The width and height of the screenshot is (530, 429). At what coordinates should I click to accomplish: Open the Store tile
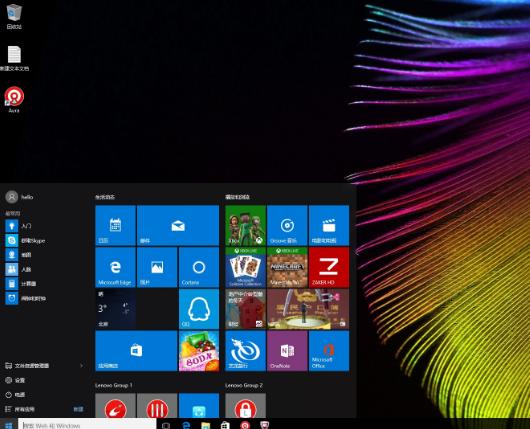(136, 351)
